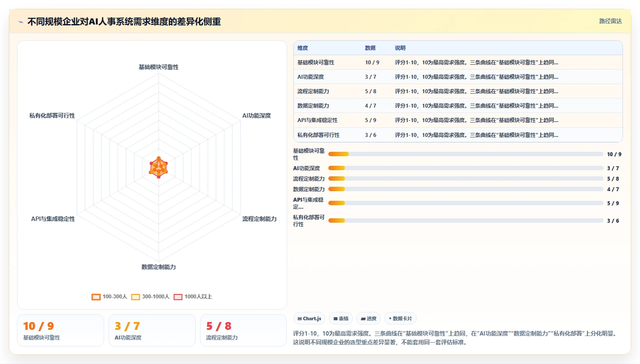The height and width of the screenshot is (364, 640).
Task: Select the 私有化部署可行性 progress bar
Action: (x=466, y=220)
